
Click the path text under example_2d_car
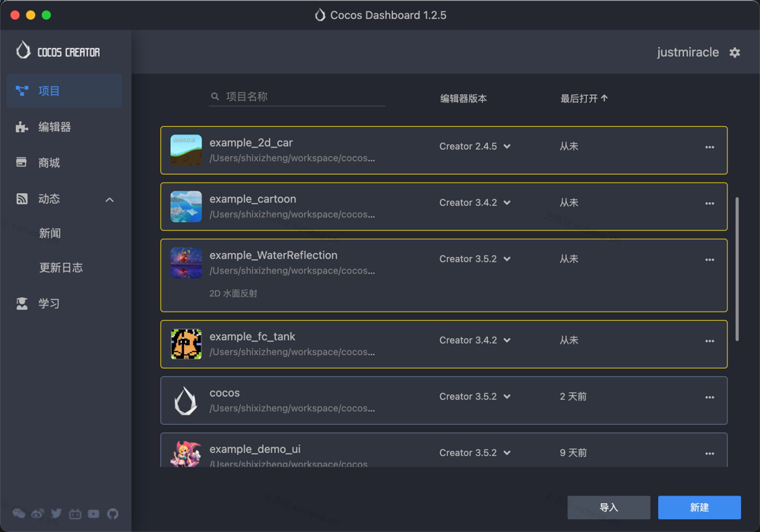point(292,158)
